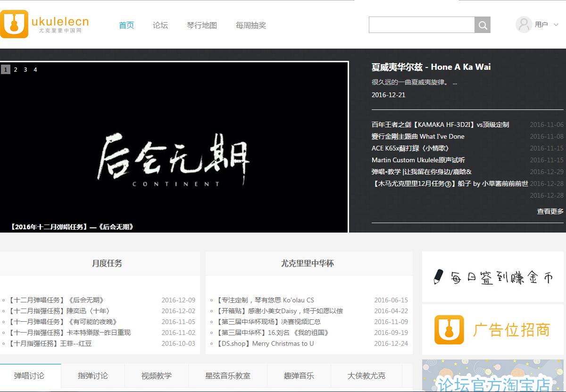
Task: Open 木马尤克里里12月任务 船子 post
Action: (450, 183)
